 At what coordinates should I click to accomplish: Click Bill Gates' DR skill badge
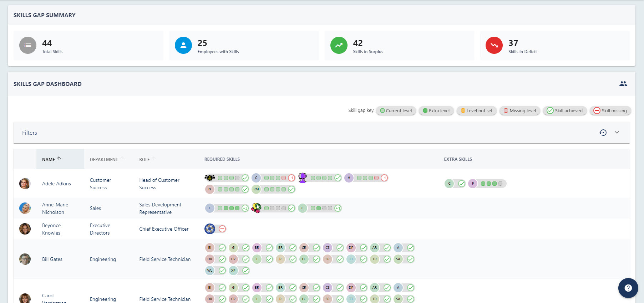click(210, 259)
